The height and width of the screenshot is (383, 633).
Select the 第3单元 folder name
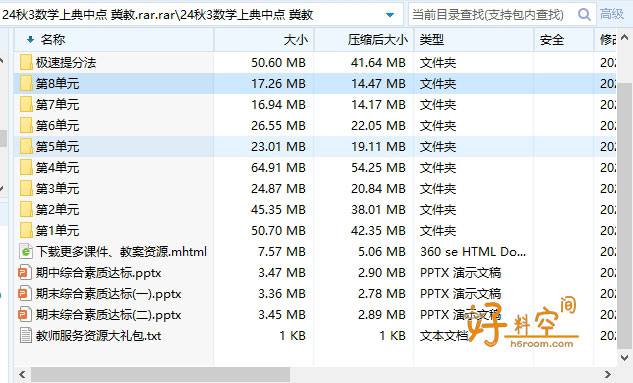click(x=57, y=188)
